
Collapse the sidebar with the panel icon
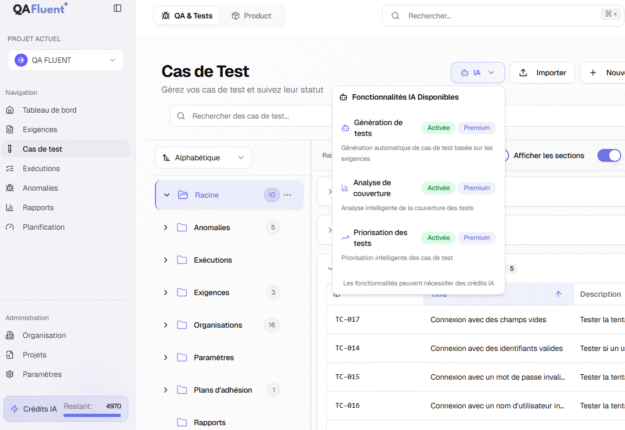(117, 8)
